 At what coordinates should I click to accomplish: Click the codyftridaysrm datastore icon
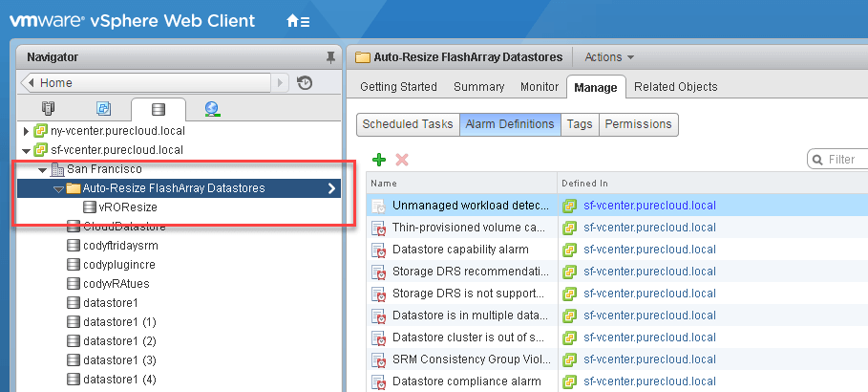[x=74, y=246]
